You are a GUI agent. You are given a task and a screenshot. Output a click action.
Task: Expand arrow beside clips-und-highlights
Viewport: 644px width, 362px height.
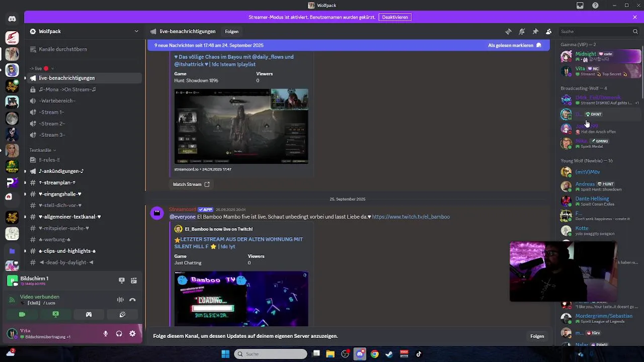pos(25,251)
